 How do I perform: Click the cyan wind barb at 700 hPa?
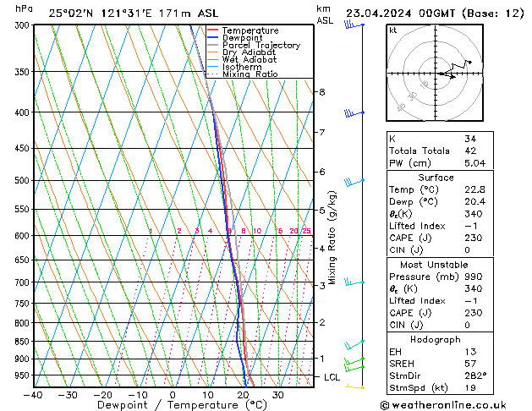(354, 282)
